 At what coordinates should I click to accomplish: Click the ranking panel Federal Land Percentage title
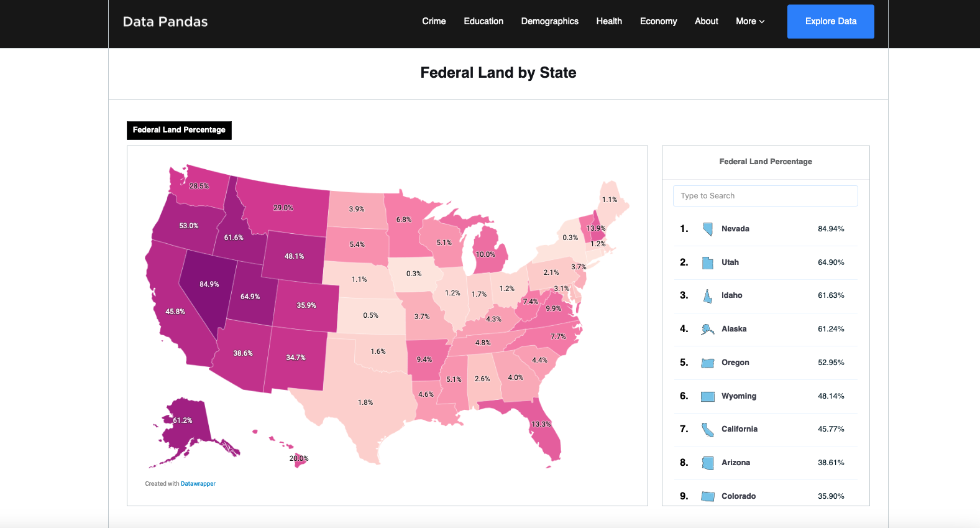coord(766,162)
